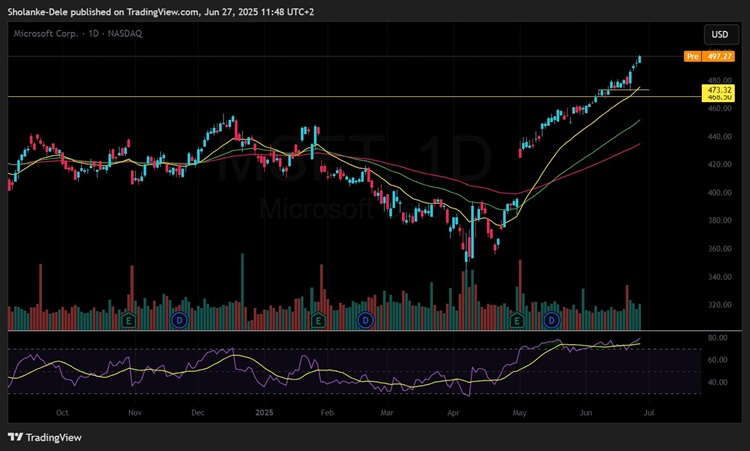The image size is (750, 451).
Task: Click the 340.00 price axis label
Action: click(719, 276)
